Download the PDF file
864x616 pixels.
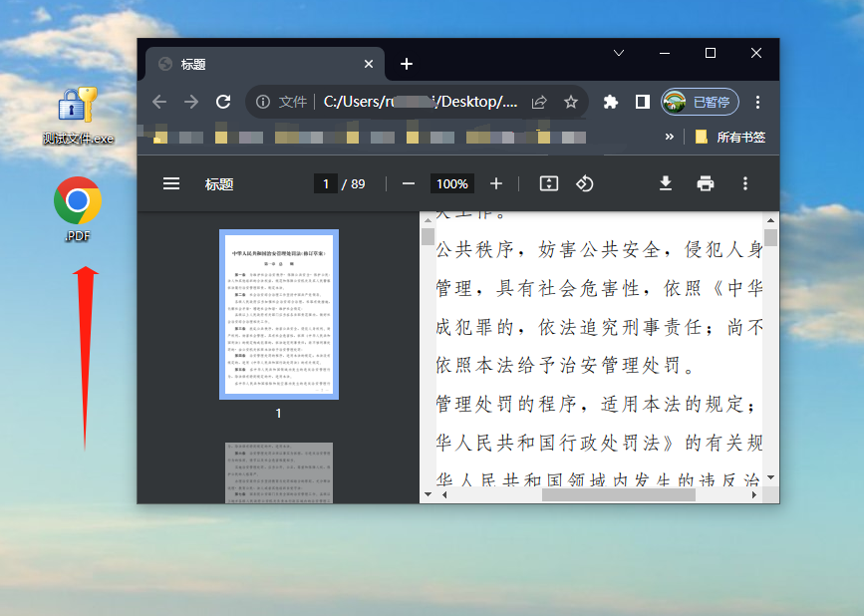click(x=666, y=183)
